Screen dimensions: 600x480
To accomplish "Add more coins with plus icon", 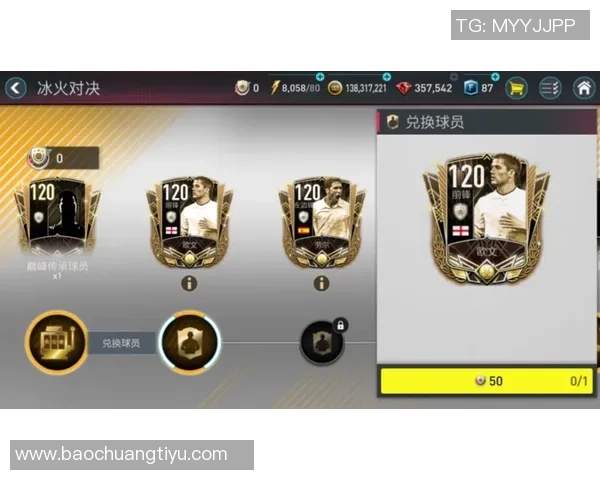I will (x=387, y=77).
